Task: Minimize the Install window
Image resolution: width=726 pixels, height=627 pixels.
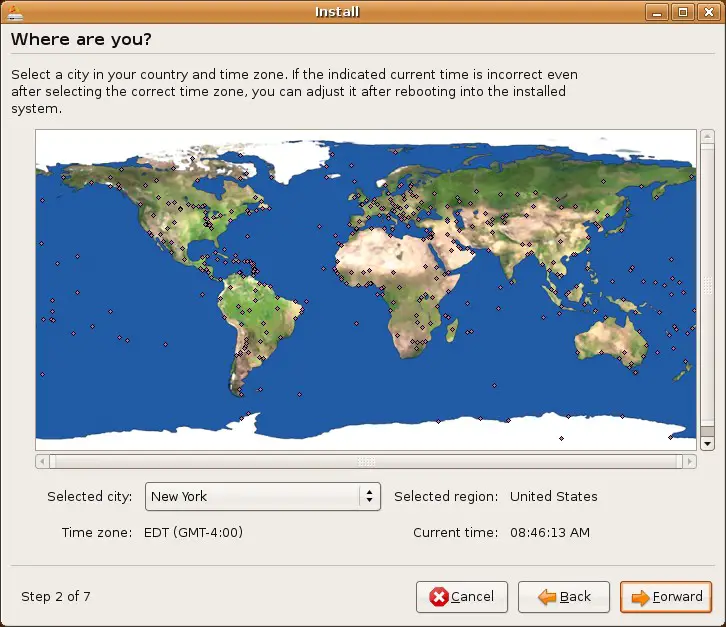Action: pos(657,13)
